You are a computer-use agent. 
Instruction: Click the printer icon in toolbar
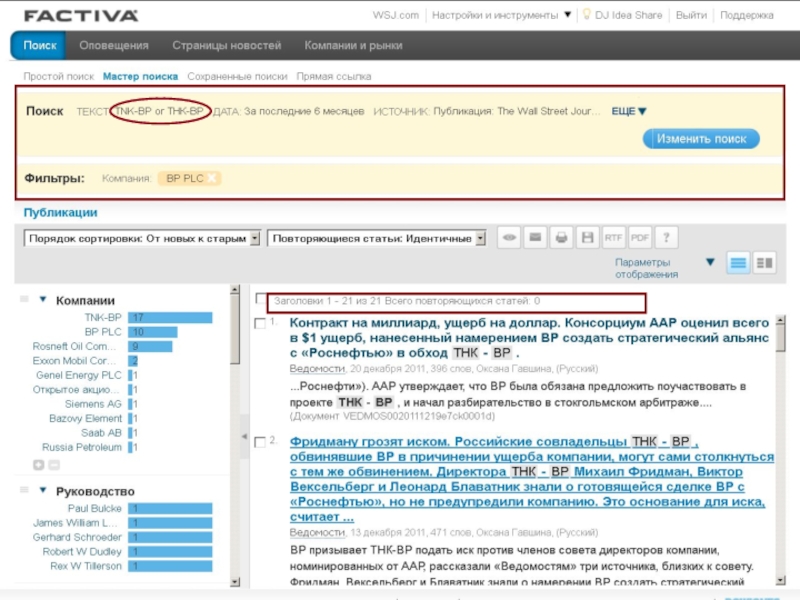[x=561, y=238]
